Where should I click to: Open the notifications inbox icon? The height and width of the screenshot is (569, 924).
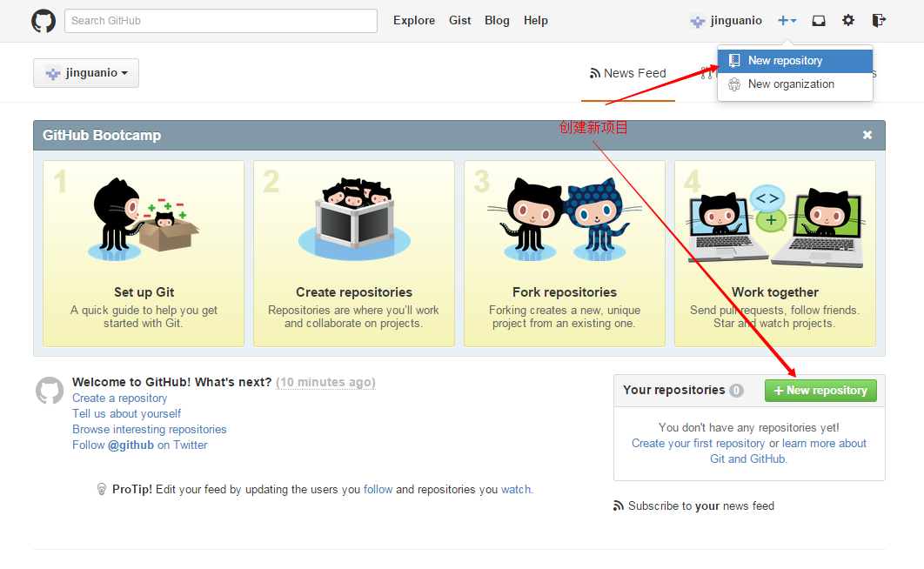click(x=819, y=21)
